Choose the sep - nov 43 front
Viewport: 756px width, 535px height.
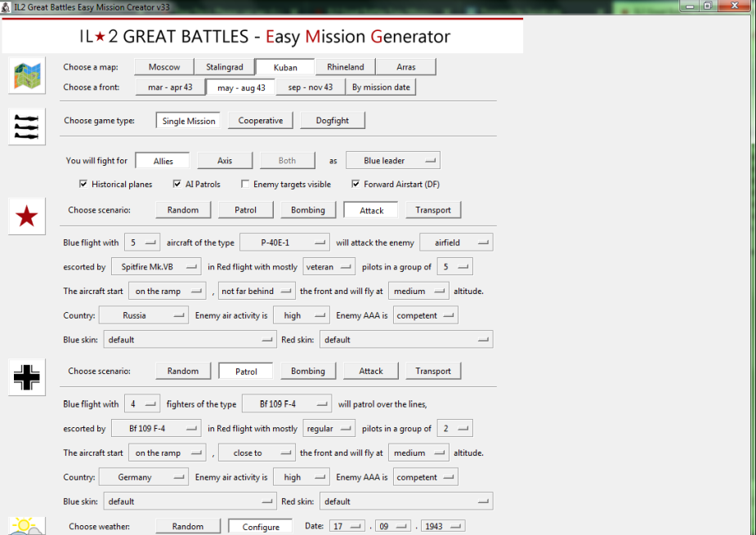(311, 87)
